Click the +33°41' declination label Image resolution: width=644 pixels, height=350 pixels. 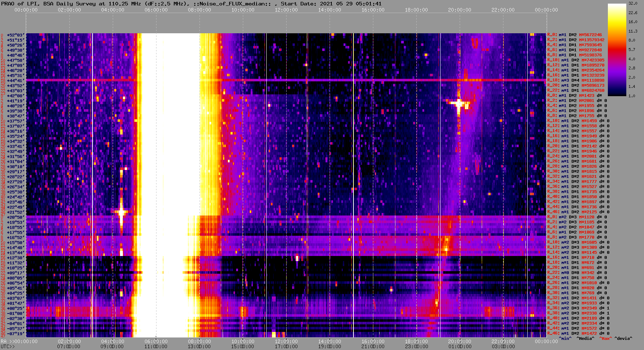16,146
